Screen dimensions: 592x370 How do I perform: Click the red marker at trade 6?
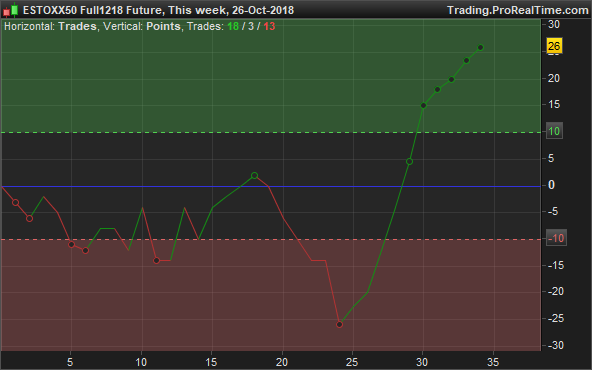[86, 250]
